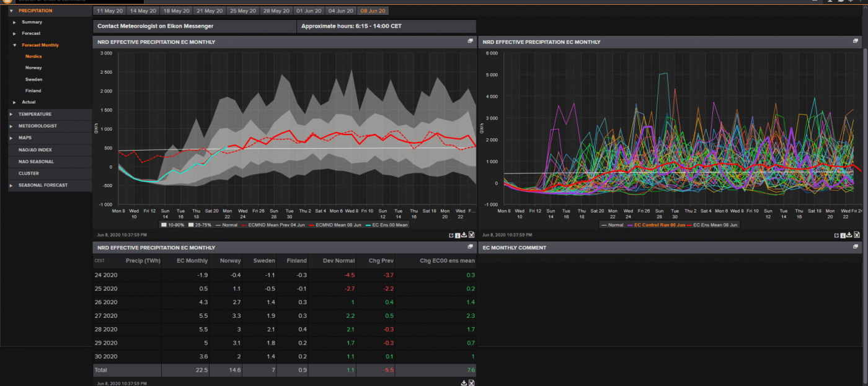
Task: Switch to the 01 Jun 20 tab
Action: (x=308, y=11)
